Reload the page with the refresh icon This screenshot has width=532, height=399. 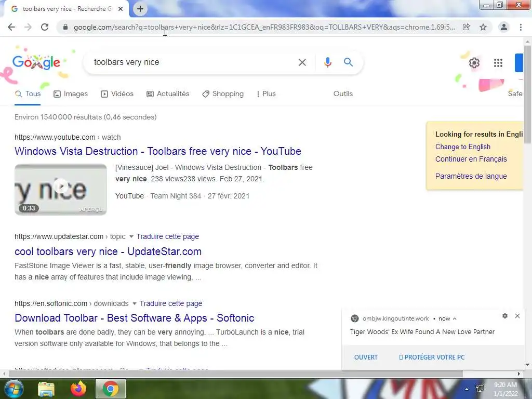pos(45,27)
